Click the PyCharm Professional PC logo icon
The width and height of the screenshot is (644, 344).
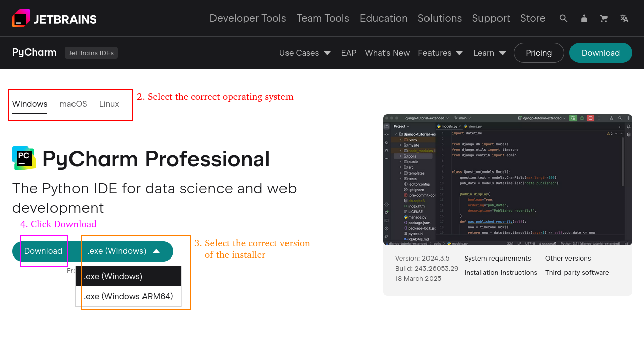(x=24, y=158)
